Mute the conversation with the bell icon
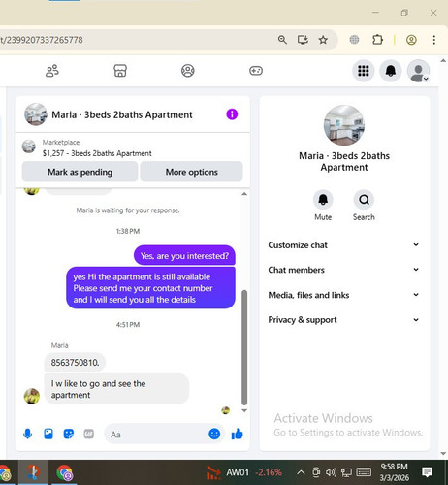Image resolution: width=448 pixels, height=485 pixels. tap(323, 200)
